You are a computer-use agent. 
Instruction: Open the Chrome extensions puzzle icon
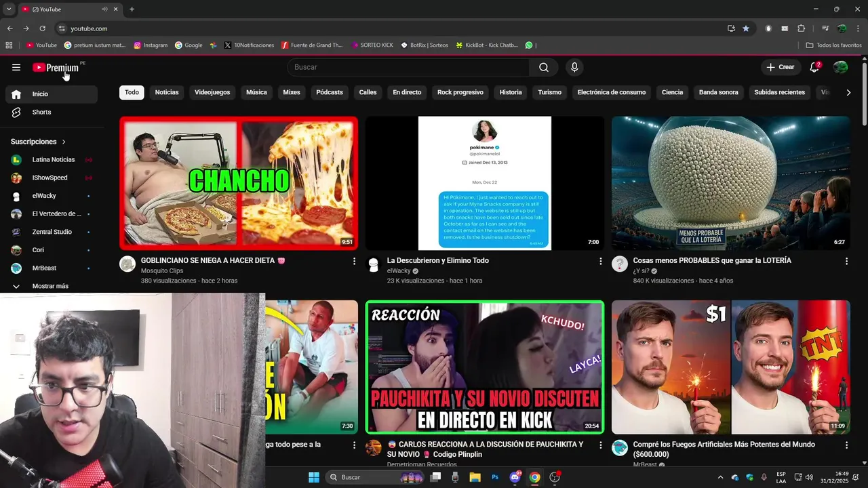[x=801, y=28]
